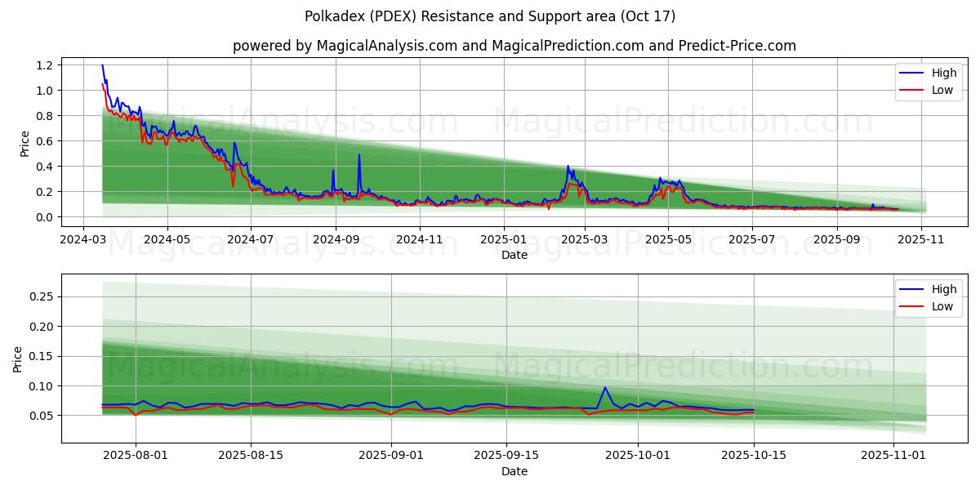Click the 2025-11 tick on the top x-axis
The height and width of the screenshot is (490, 980).
920,239
